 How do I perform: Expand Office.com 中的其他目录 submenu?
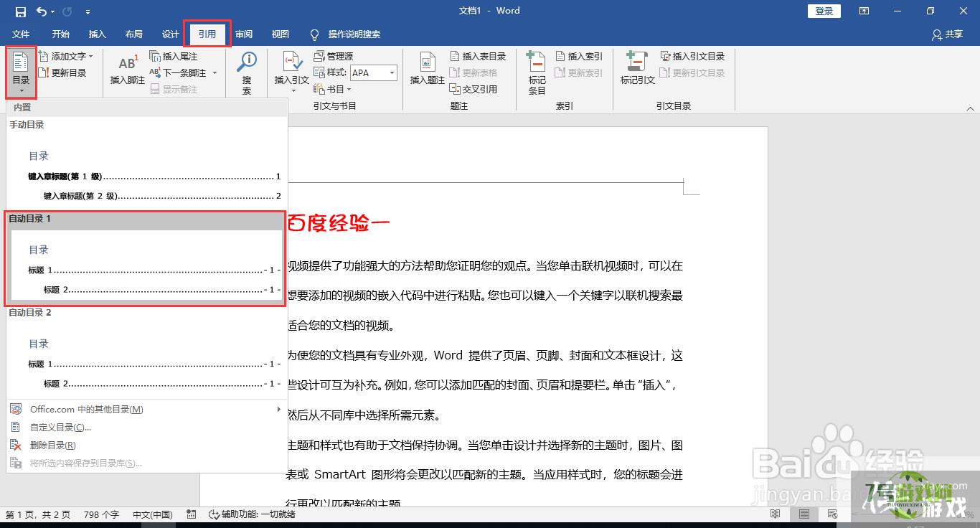[146, 410]
